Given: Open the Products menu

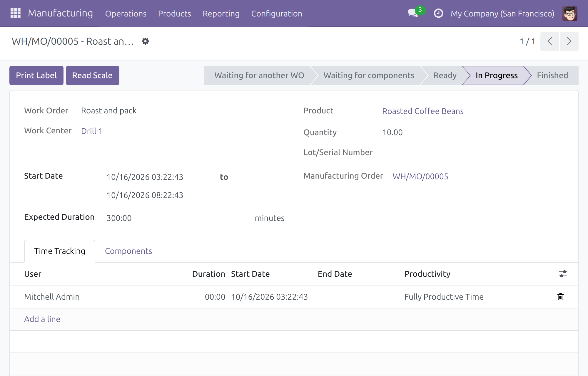Looking at the screenshot, I should point(175,14).
